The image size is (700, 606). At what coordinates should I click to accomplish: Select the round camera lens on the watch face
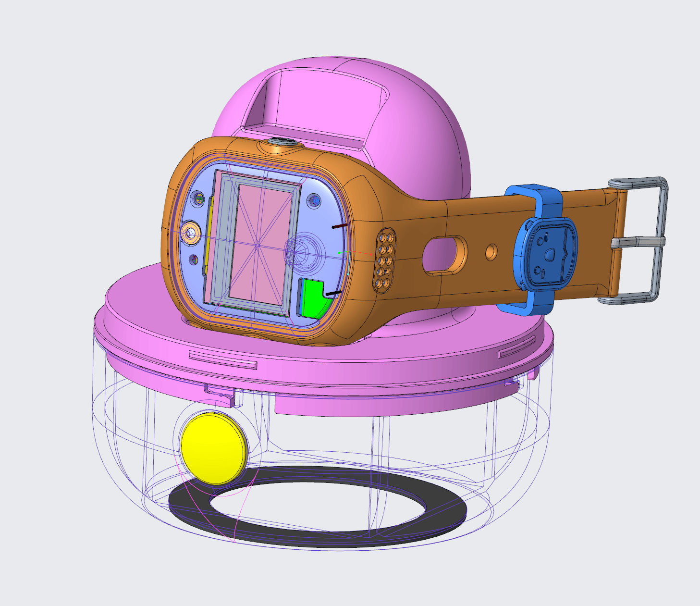coord(191,234)
